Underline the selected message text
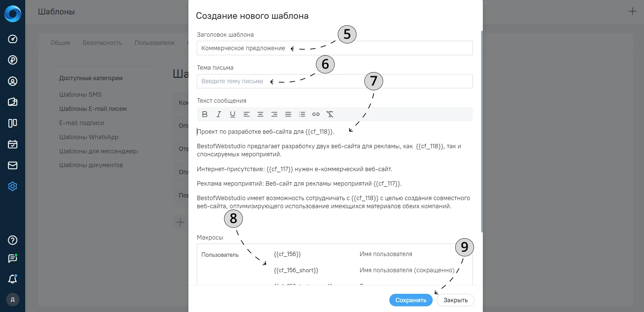The width and height of the screenshot is (644, 312). (x=232, y=114)
